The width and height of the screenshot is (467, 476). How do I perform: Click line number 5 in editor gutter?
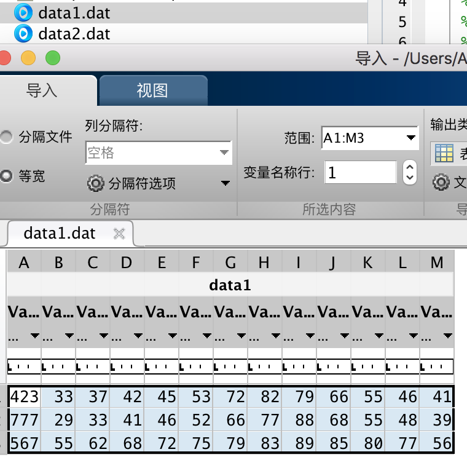[402, 22]
